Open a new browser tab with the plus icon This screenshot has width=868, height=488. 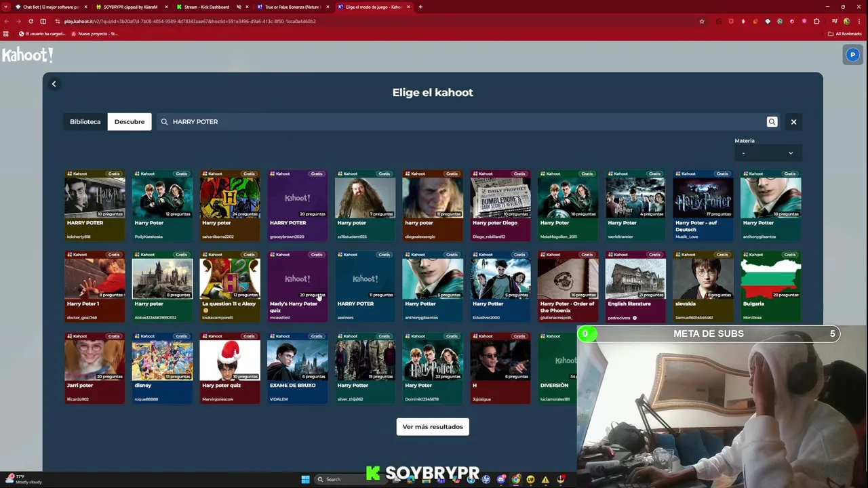tap(420, 7)
